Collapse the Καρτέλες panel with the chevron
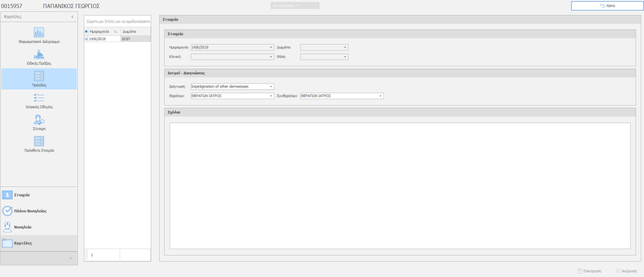 pyautogui.click(x=72, y=16)
